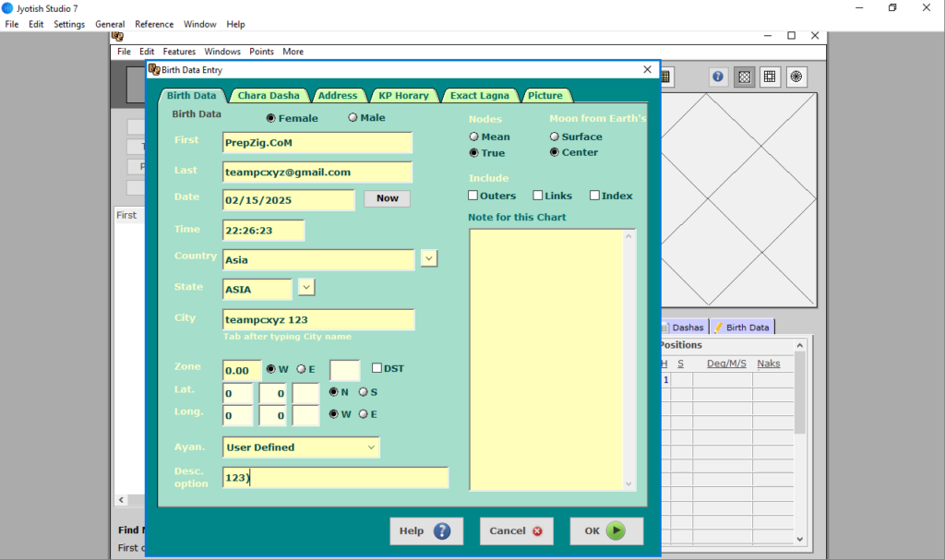
Task: Open the General menu
Action: point(110,24)
